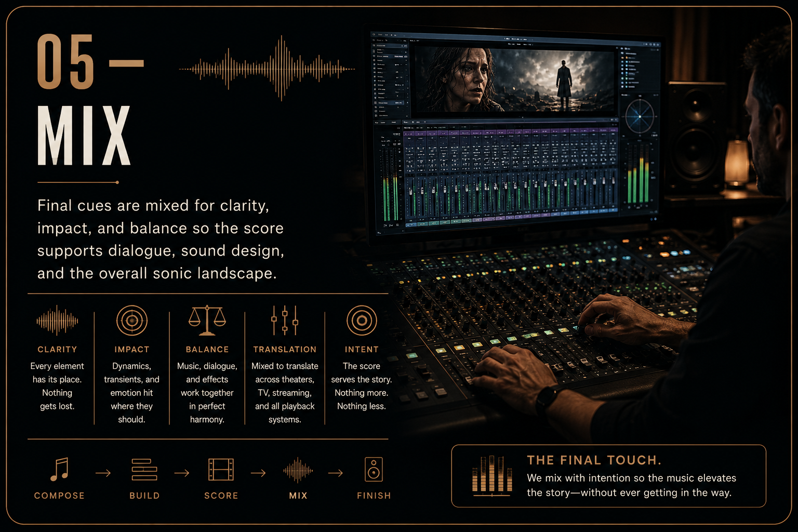Click the arrow between the MIX step and FINISH
Image resolution: width=798 pixels, height=532 pixels.
[336, 473]
